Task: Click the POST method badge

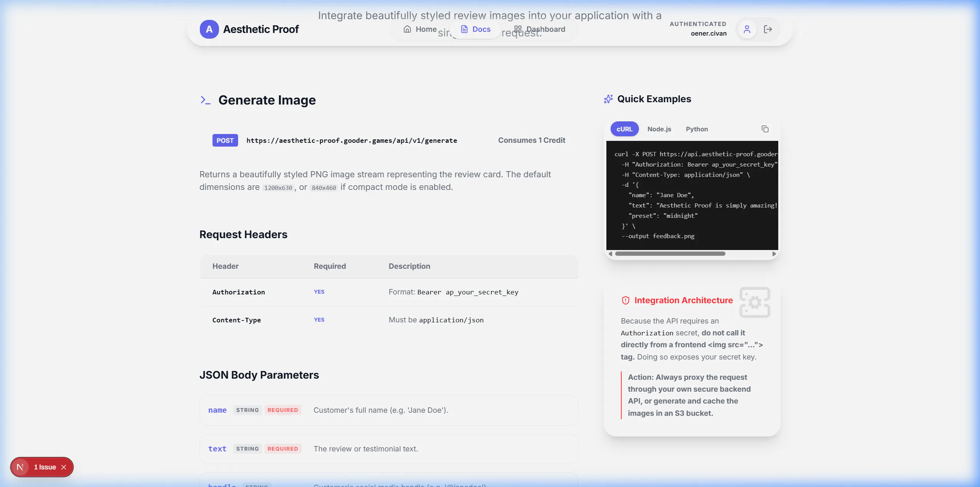Action: pyautogui.click(x=225, y=141)
